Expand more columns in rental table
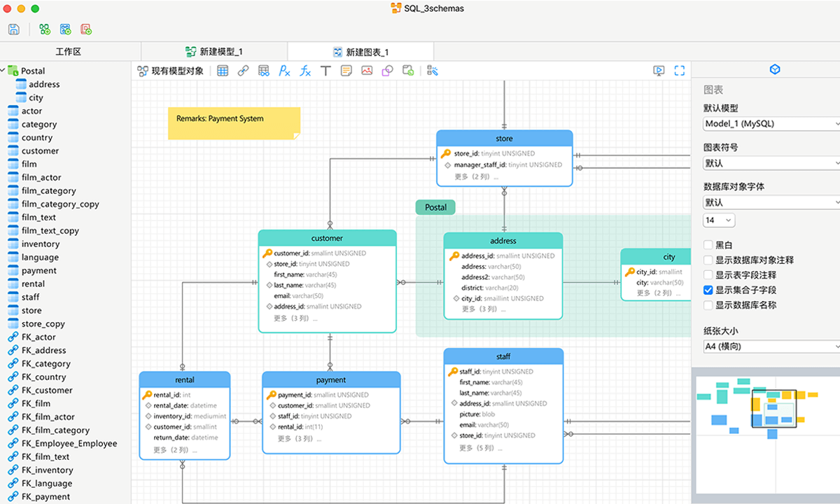 coord(175,450)
